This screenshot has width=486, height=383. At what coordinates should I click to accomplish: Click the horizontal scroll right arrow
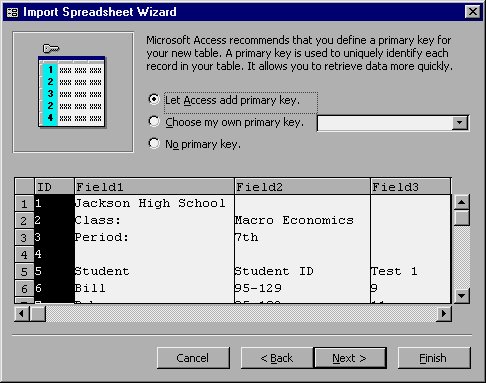click(444, 314)
